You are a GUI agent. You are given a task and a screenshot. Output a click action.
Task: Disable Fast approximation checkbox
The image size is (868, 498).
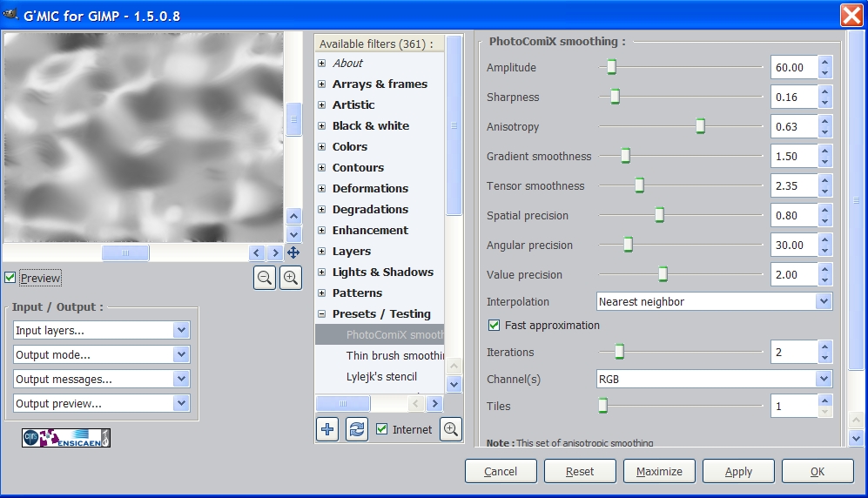tap(494, 326)
